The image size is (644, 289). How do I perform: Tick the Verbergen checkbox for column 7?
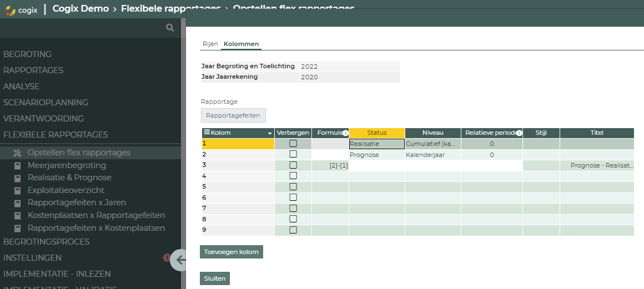pyautogui.click(x=293, y=208)
